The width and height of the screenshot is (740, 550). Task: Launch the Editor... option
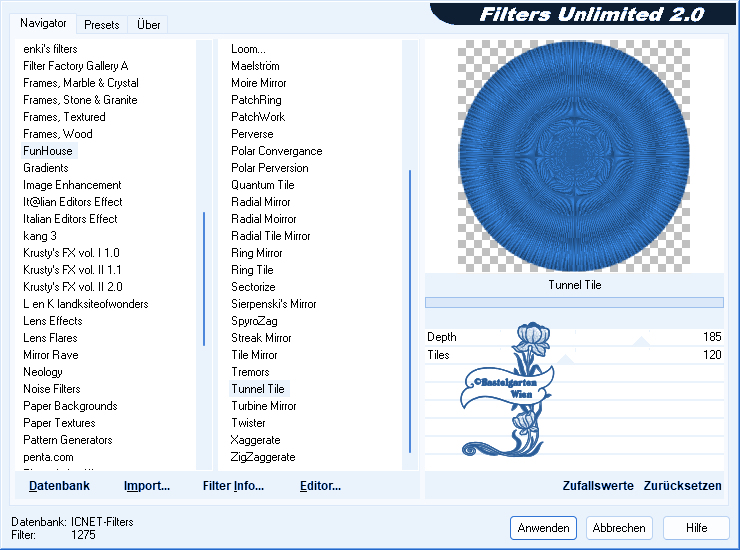click(320, 486)
